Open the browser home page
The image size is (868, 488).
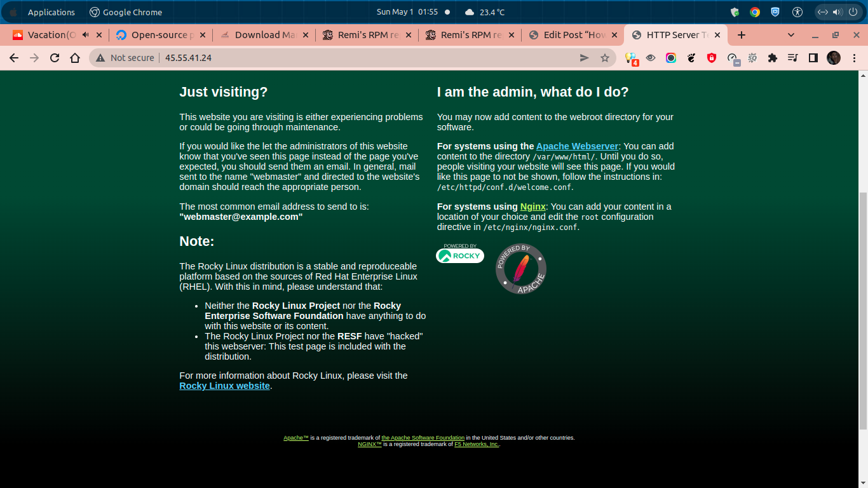tap(75, 58)
